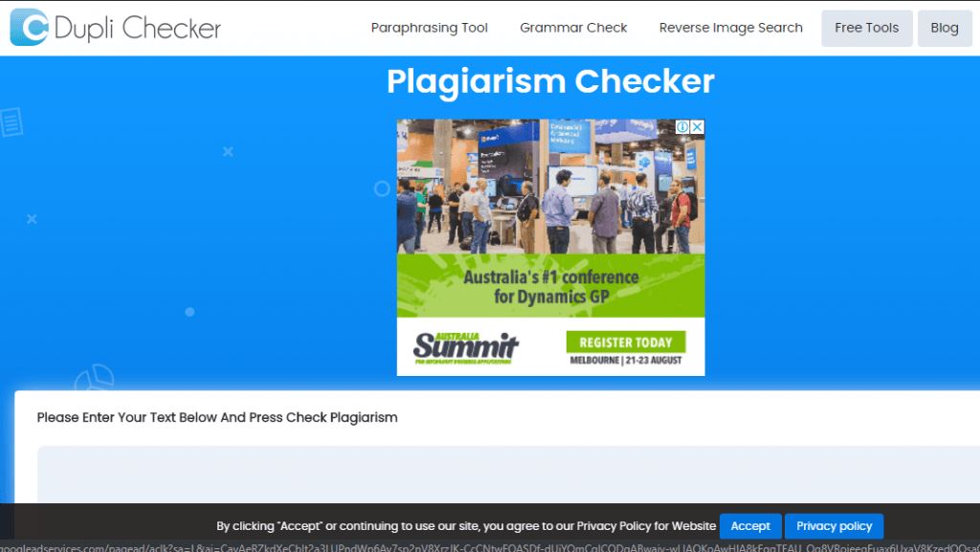Accept the privacy policy cookie notice

pyautogui.click(x=750, y=525)
